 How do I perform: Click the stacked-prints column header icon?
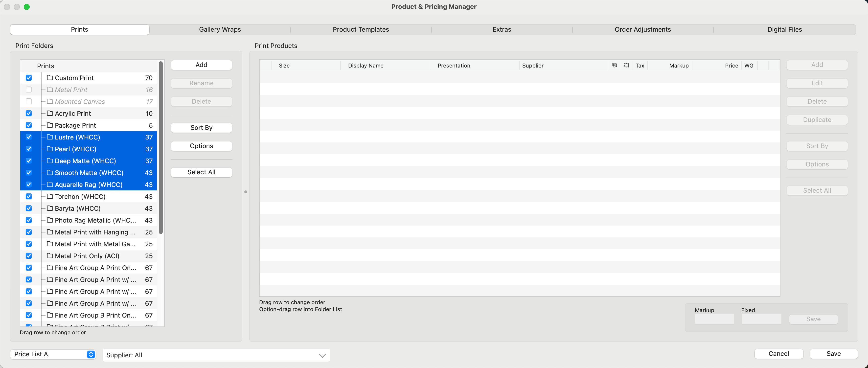pyautogui.click(x=615, y=65)
